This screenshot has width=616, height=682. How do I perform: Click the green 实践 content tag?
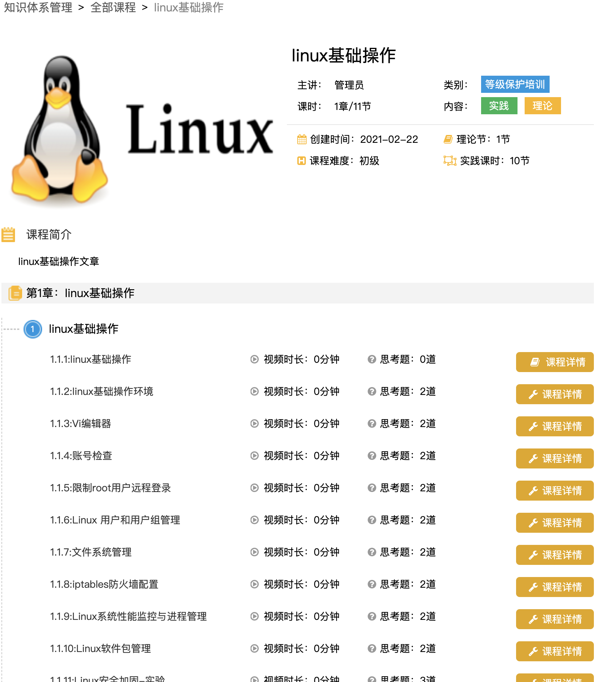499,106
